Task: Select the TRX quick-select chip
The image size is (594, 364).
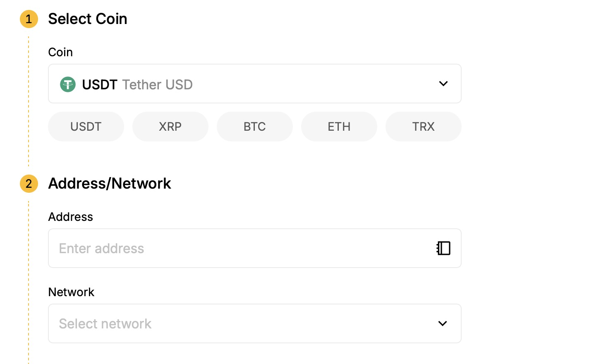Action: pos(424,127)
